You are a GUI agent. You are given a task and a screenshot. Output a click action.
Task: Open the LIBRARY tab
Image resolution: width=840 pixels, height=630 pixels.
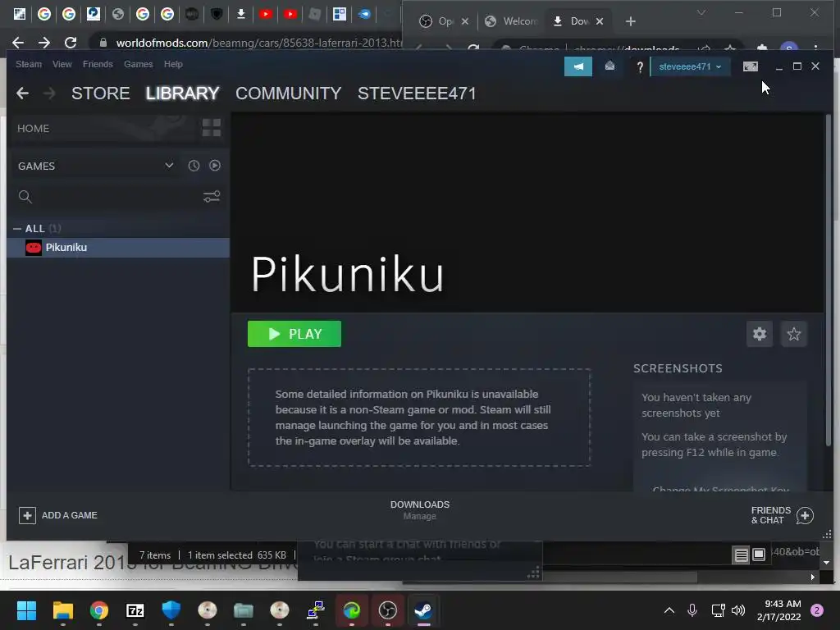point(183,94)
